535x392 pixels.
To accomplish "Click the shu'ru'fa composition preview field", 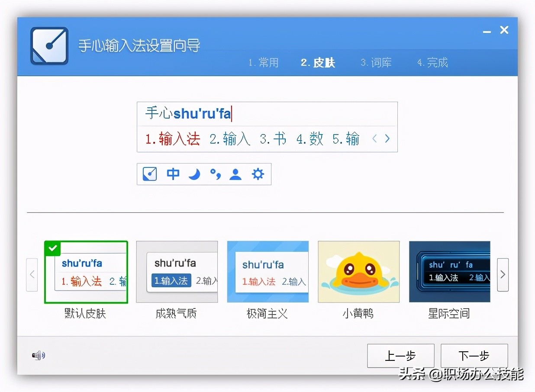I will tap(267, 114).
